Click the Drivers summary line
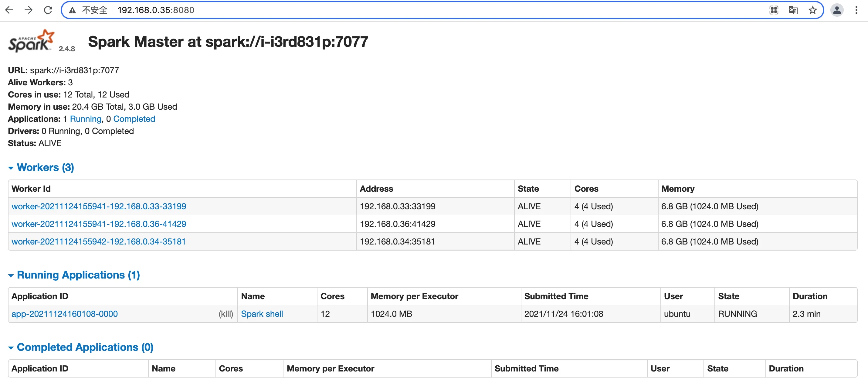The height and width of the screenshot is (390, 868). point(71,131)
